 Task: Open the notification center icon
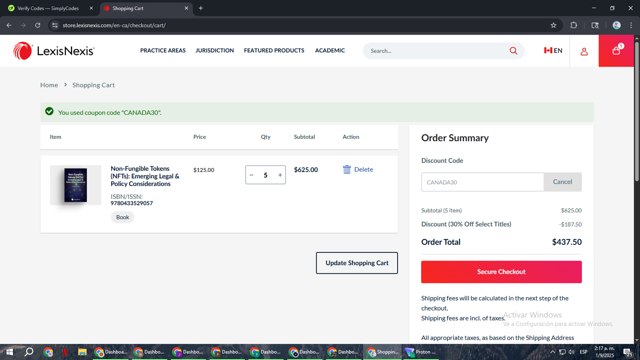coord(628,352)
